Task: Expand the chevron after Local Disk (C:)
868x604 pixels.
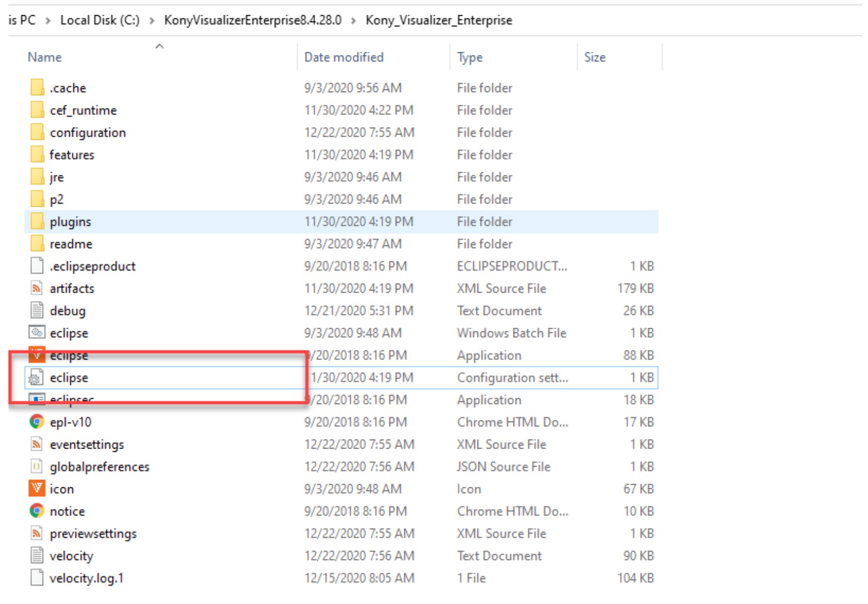Action: (152, 20)
